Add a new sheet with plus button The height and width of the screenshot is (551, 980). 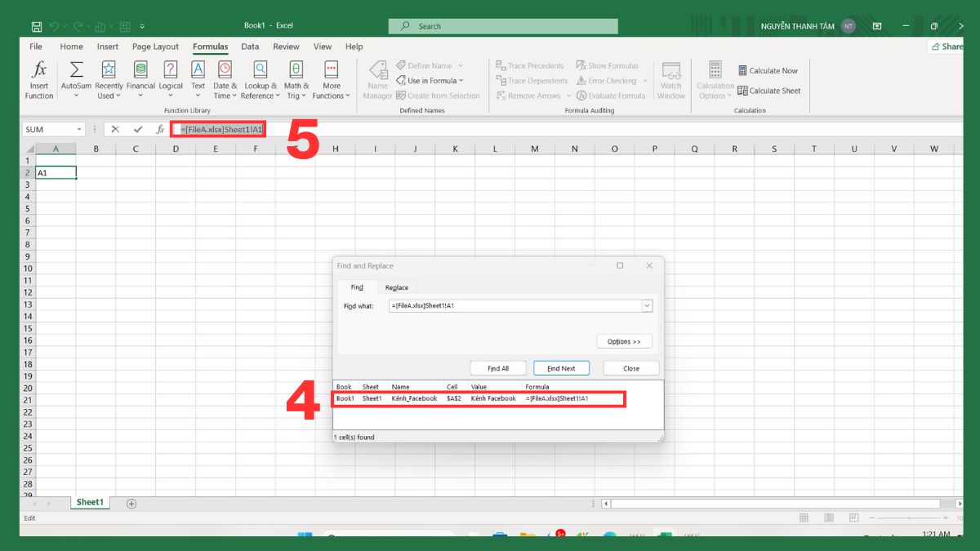pyautogui.click(x=131, y=504)
